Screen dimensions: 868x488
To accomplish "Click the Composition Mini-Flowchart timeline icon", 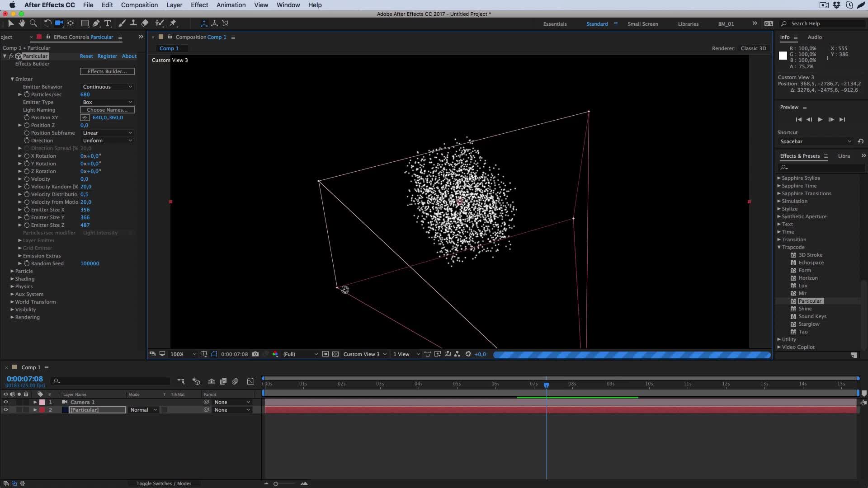I will [181, 381].
